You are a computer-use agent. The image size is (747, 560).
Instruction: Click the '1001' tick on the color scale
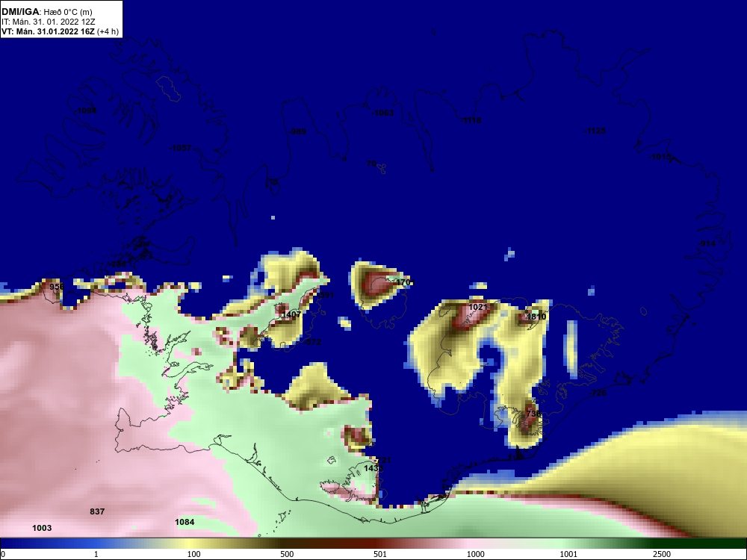pyautogui.click(x=568, y=554)
